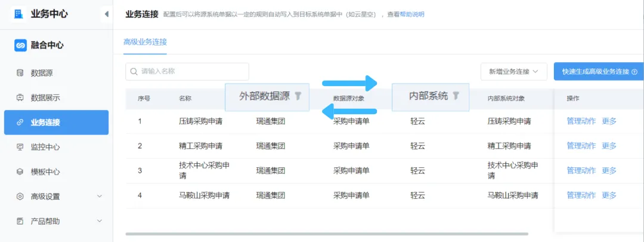Open 数据展示 in the sidebar
Screen dimensions: 644x242
click(45, 97)
